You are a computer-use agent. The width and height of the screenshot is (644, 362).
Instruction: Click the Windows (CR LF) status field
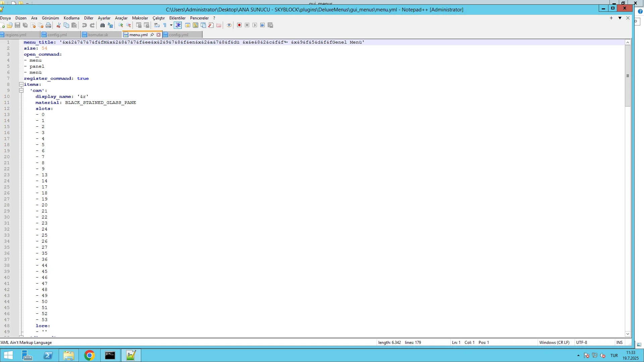[554, 343]
